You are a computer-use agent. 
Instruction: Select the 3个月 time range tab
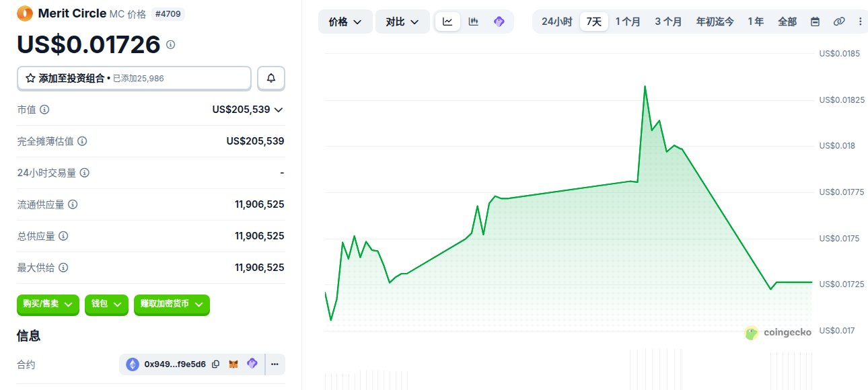[x=668, y=22]
